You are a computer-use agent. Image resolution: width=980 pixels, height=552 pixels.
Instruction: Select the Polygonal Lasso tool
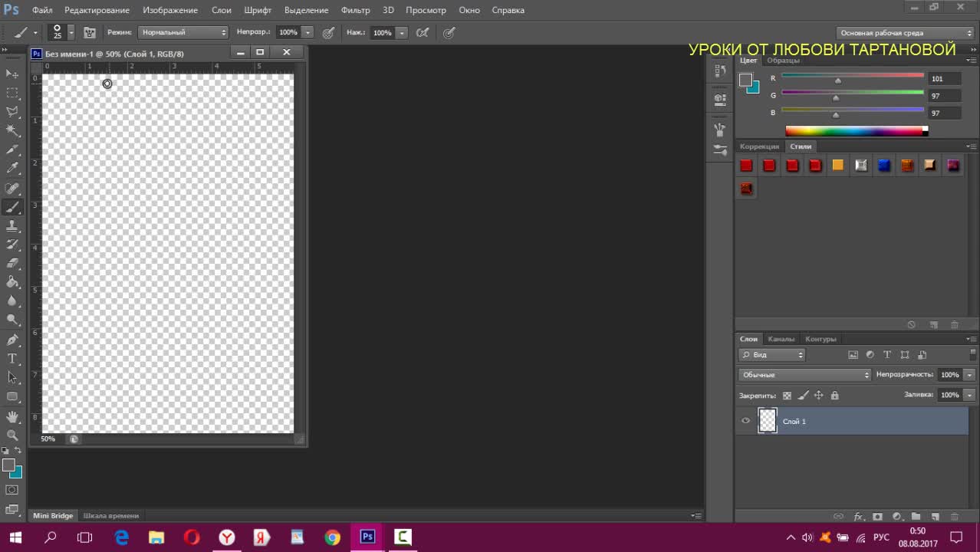click(12, 112)
